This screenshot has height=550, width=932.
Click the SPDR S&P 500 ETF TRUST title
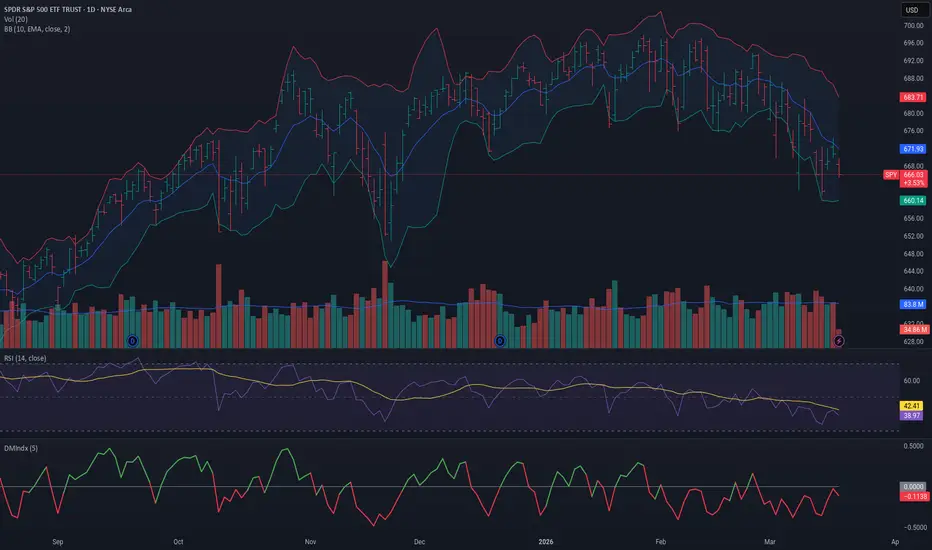(68, 10)
